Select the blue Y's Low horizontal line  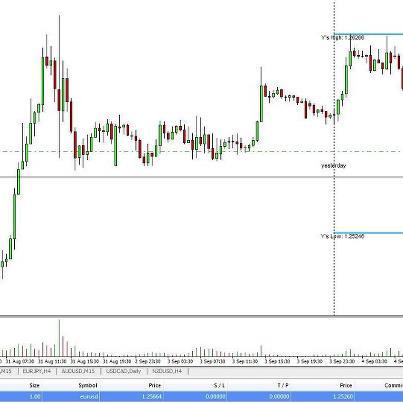(x=369, y=233)
